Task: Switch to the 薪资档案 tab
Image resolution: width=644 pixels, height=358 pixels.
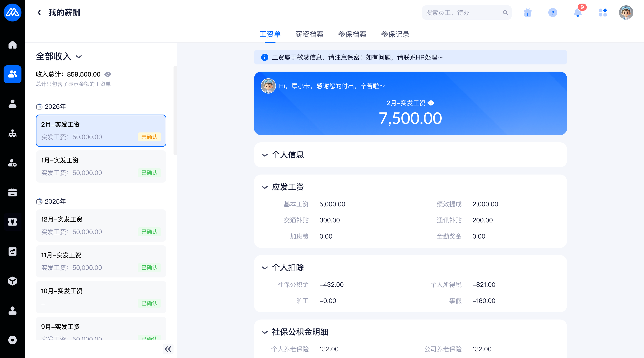Action: point(309,34)
